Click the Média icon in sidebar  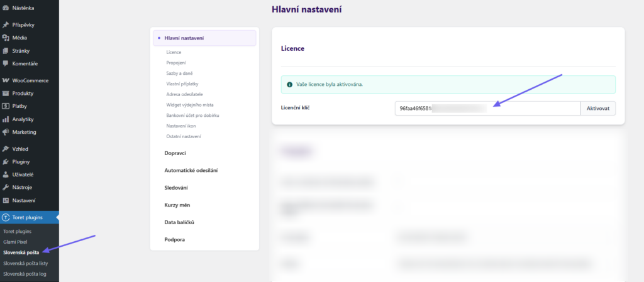tap(6, 38)
